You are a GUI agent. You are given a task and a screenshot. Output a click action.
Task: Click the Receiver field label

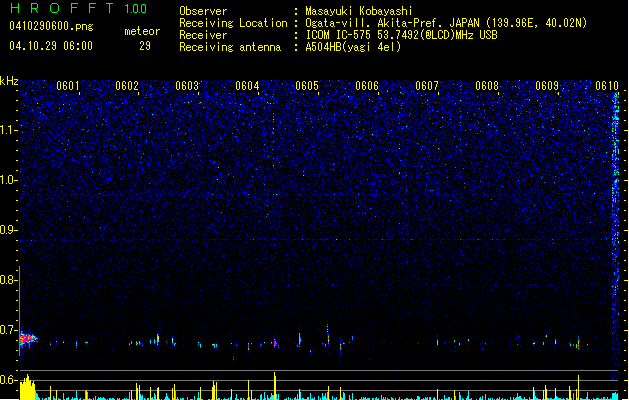[x=203, y=35]
